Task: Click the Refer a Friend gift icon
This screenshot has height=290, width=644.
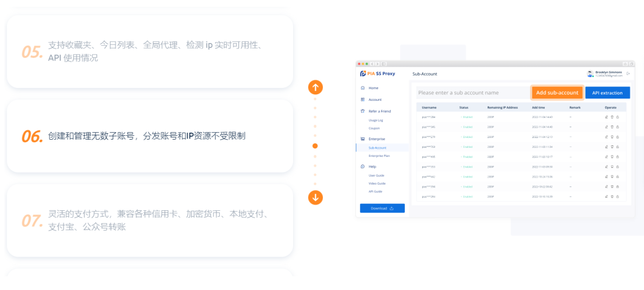Action: [x=363, y=111]
